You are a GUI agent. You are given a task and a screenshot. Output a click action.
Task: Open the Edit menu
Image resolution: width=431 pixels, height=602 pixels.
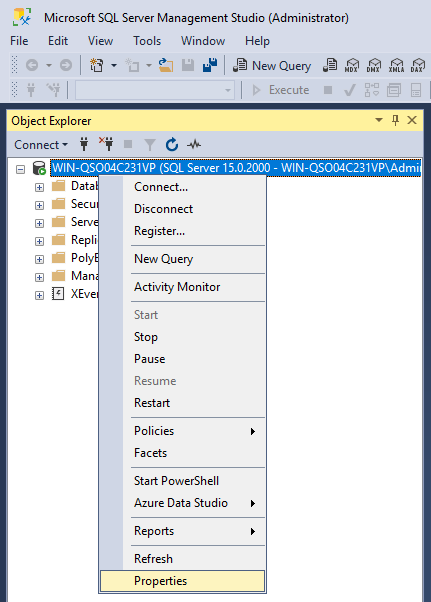tap(58, 41)
